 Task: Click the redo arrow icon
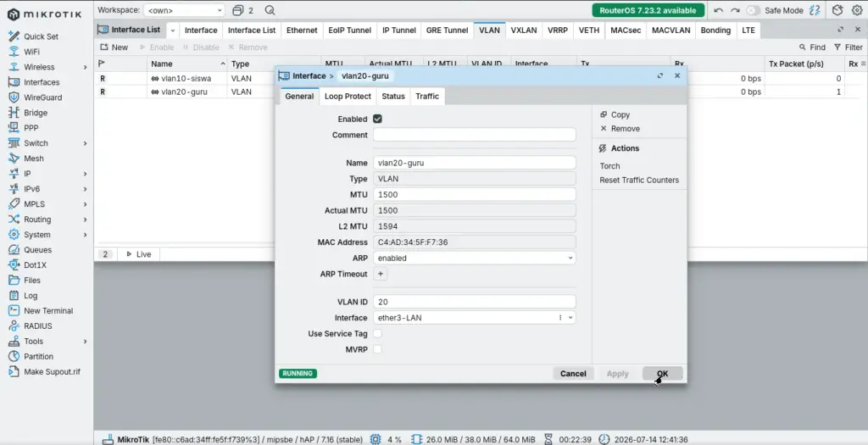pyautogui.click(x=735, y=10)
